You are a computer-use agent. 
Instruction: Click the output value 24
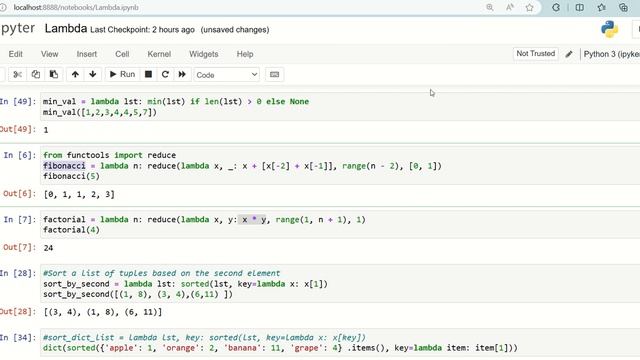pyautogui.click(x=48, y=248)
